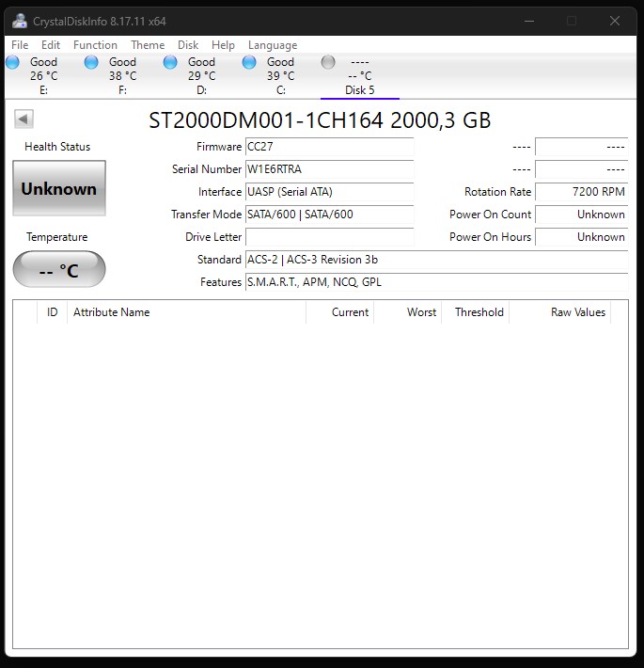Minimize the CrystalDiskInfo window

(529, 21)
